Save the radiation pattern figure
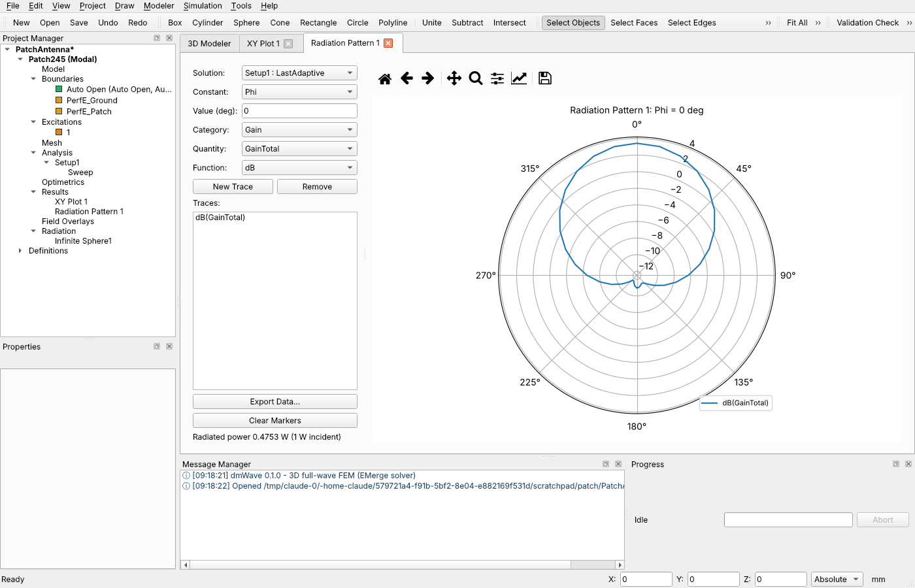Screen dimensions: 915x588 click(545, 78)
